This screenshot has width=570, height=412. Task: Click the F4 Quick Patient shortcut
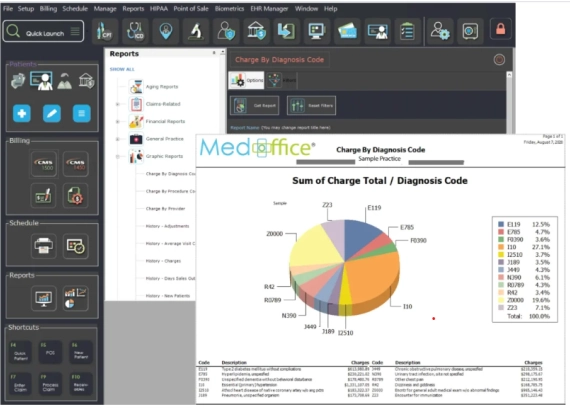click(x=20, y=352)
